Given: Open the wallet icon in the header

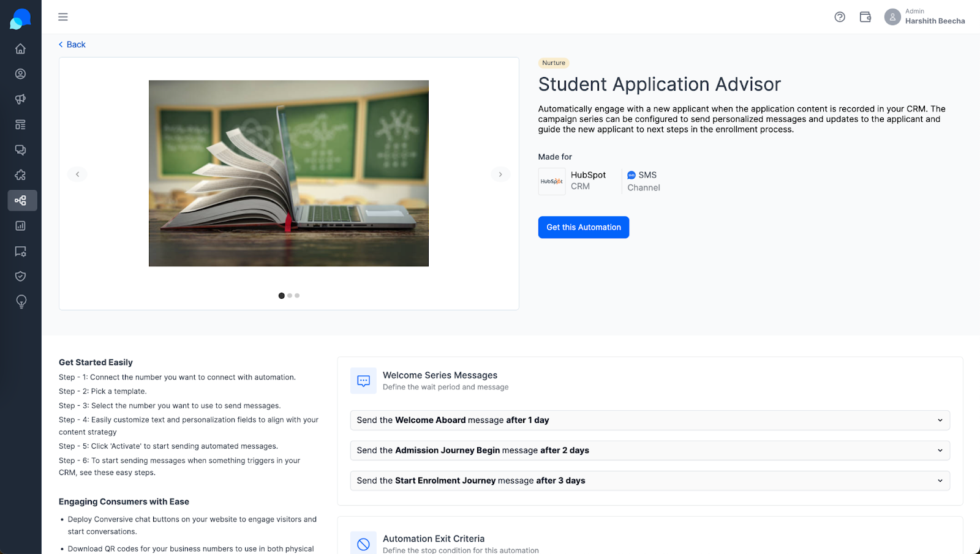Looking at the screenshot, I should click(865, 17).
